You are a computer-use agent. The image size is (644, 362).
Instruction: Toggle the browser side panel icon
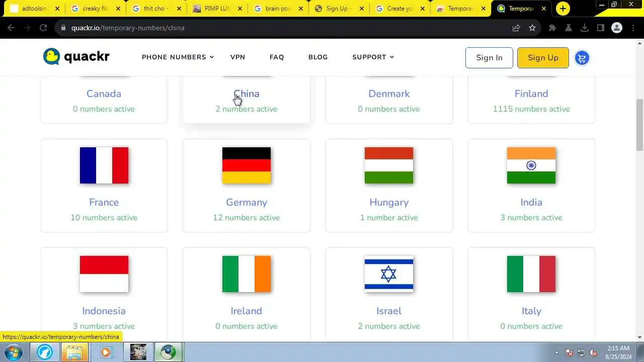601,28
